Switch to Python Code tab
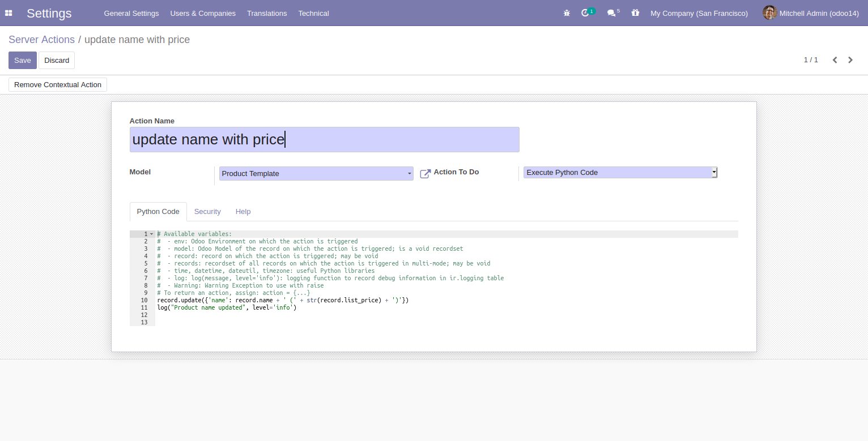Screen dimensions: 868x441 point(158,212)
